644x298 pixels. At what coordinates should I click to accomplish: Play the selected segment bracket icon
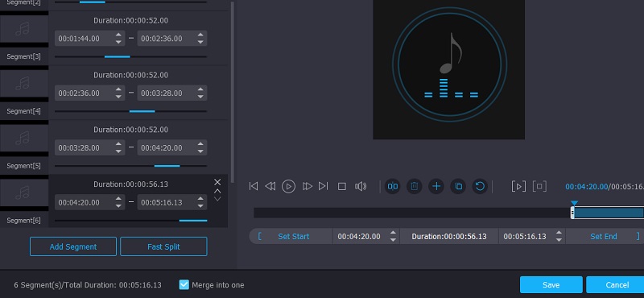pos(518,187)
